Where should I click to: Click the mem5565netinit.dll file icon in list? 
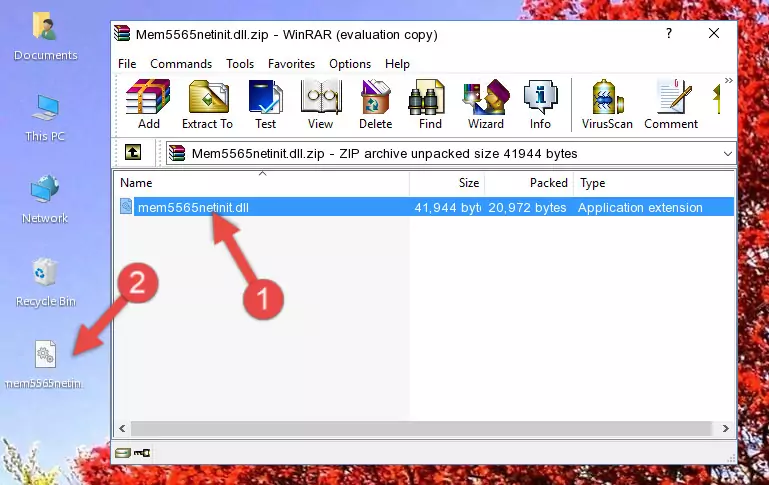pyautogui.click(x=126, y=206)
